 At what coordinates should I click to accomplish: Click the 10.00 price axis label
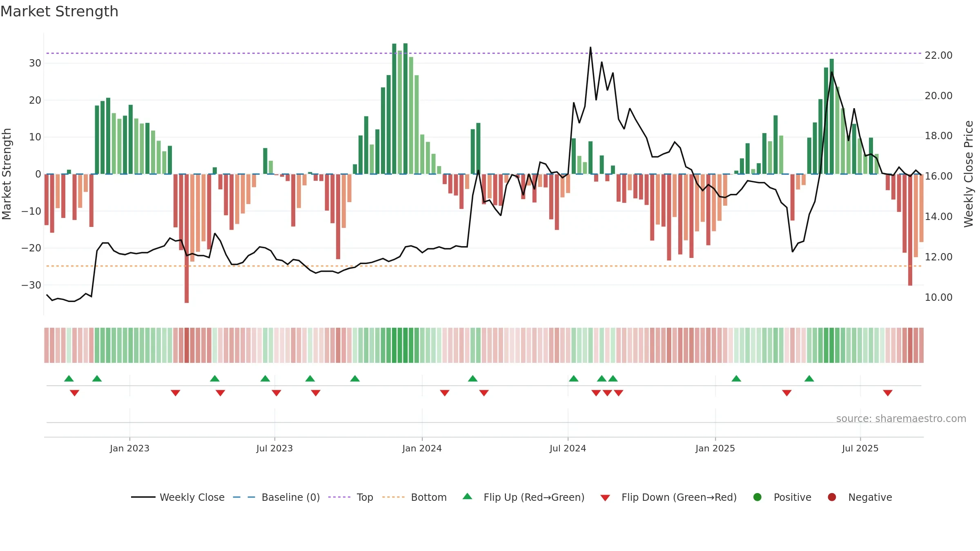(x=938, y=298)
